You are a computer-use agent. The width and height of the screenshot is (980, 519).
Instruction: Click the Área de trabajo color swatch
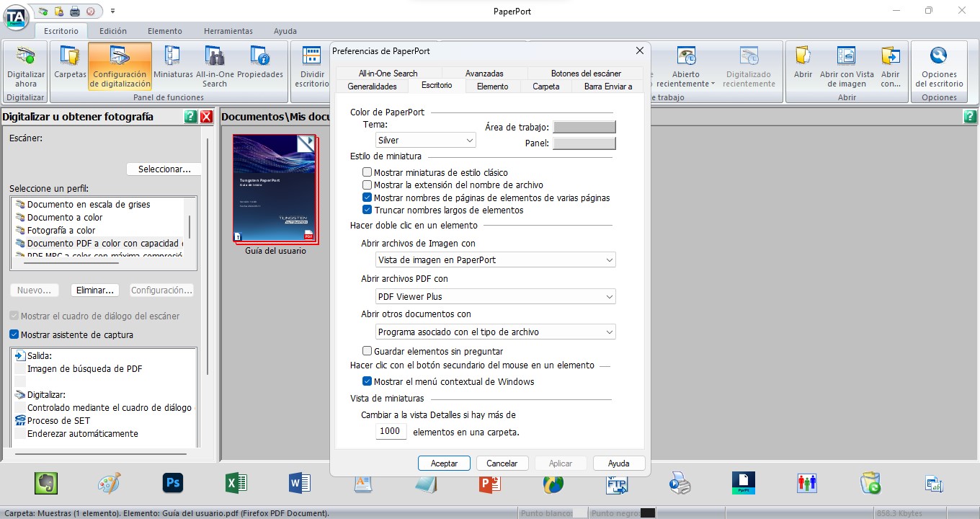(584, 126)
